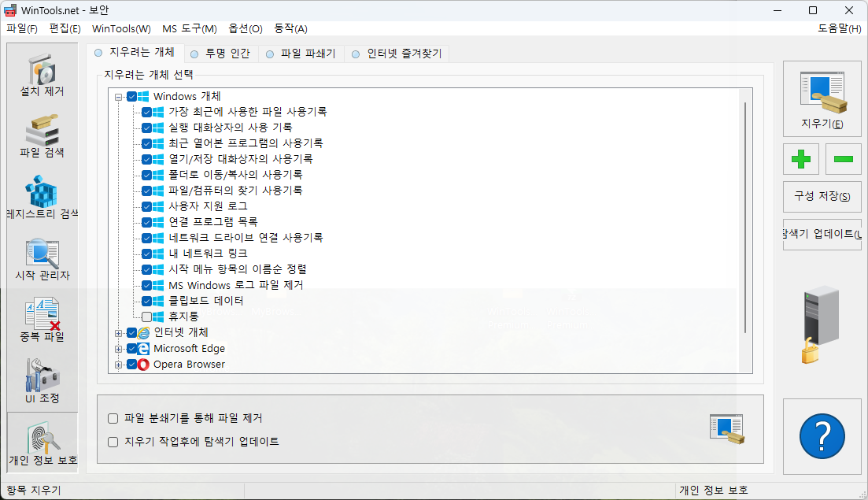Image resolution: width=868 pixels, height=500 pixels.
Task: Open the MS 도구(M) menu
Action: [190, 28]
